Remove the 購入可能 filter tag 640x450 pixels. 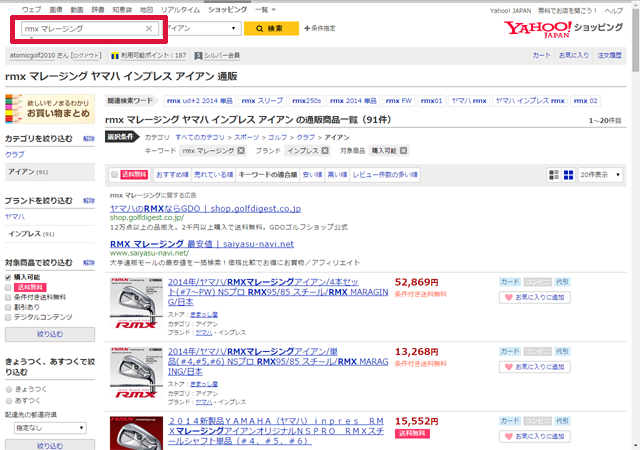403,151
